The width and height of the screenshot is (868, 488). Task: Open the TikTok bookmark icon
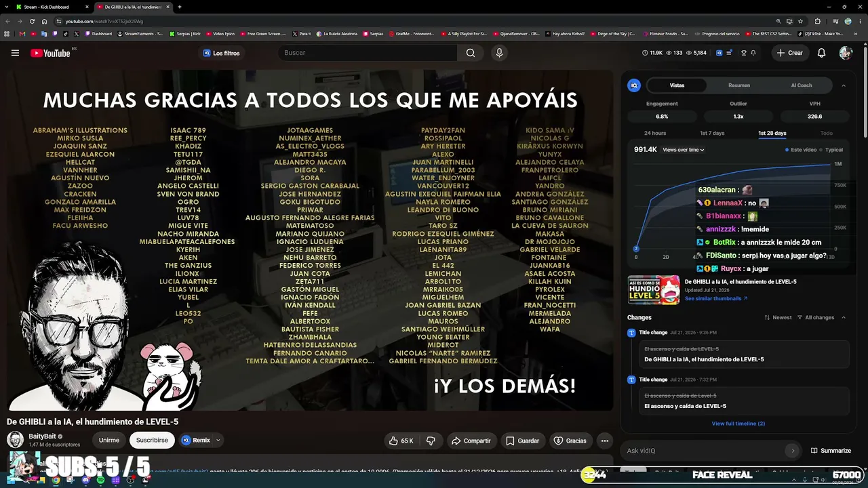pyautogui.click(x=66, y=34)
